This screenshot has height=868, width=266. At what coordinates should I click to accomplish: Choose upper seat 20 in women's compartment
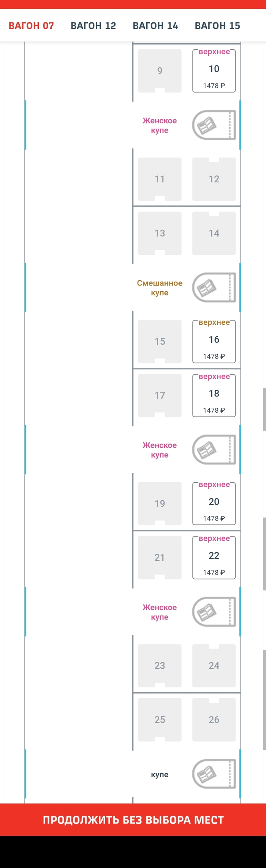214,503
